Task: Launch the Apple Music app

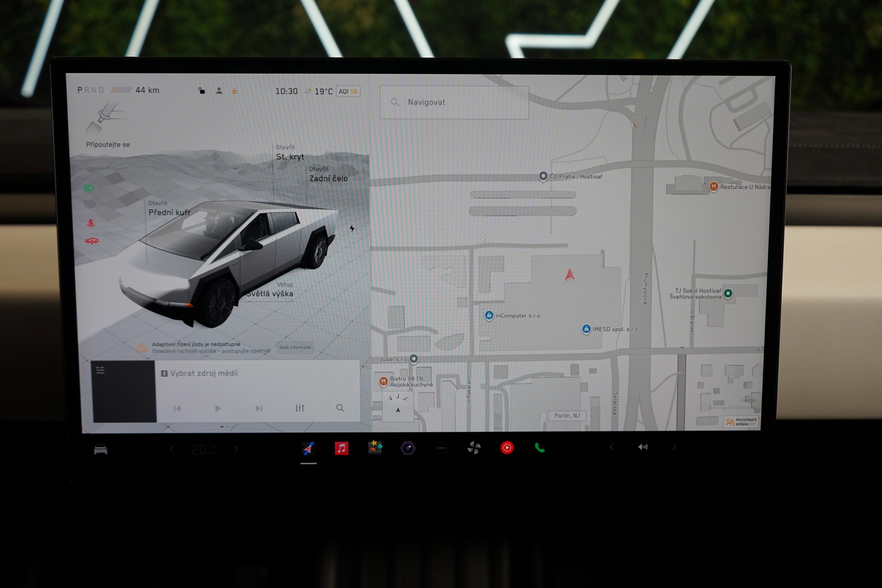Action: point(341,448)
